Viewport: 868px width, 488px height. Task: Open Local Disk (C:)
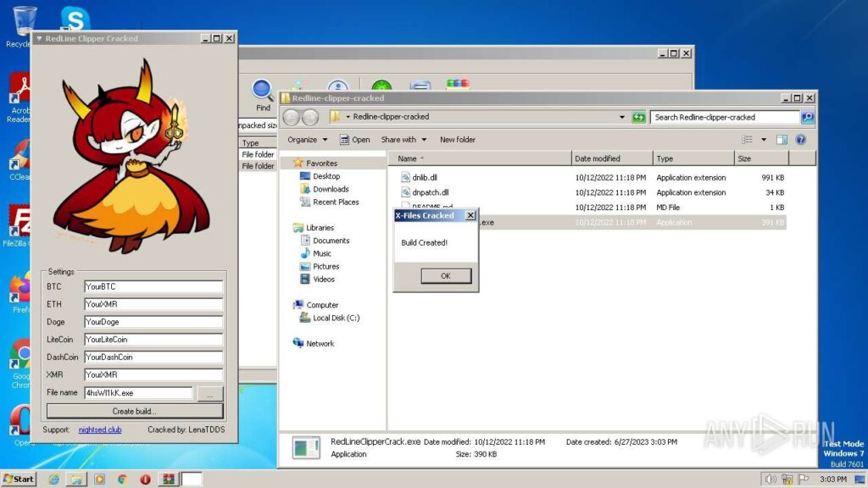coord(330,318)
